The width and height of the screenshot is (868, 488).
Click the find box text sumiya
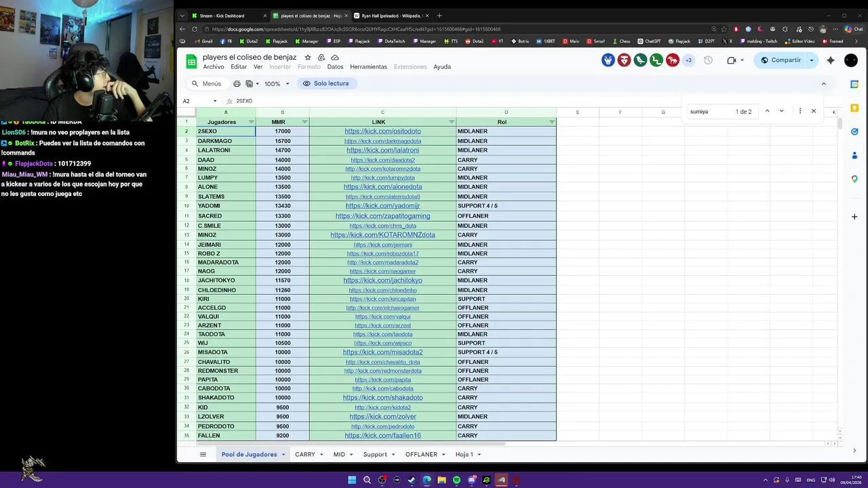(699, 112)
